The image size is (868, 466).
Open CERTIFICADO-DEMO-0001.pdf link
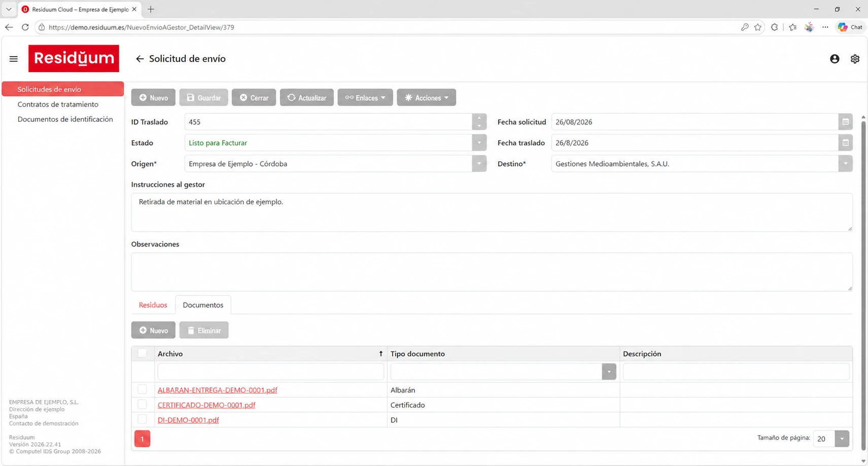(x=206, y=405)
